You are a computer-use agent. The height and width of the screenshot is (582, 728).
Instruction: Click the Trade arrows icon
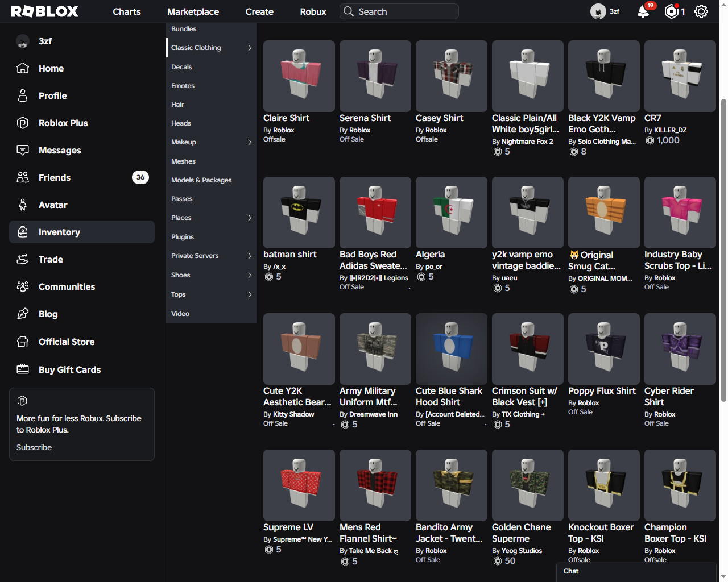(23, 259)
